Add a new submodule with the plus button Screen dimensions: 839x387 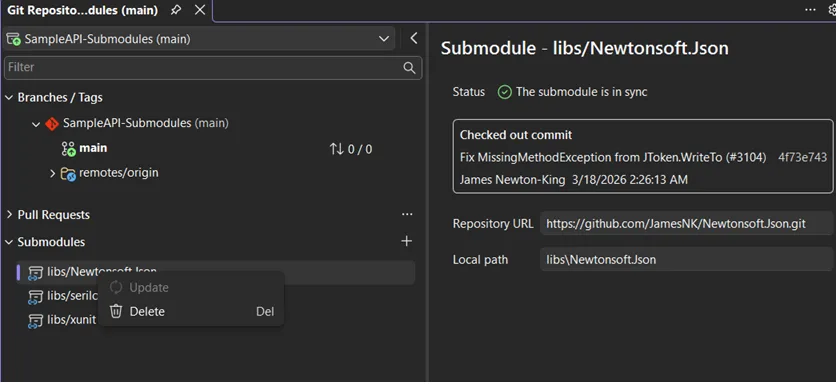tap(407, 241)
